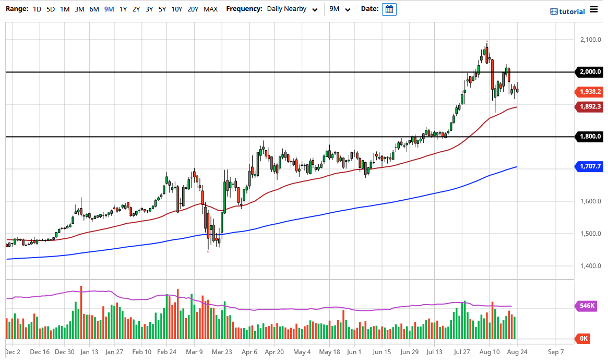Set range to 1D

point(37,9)
